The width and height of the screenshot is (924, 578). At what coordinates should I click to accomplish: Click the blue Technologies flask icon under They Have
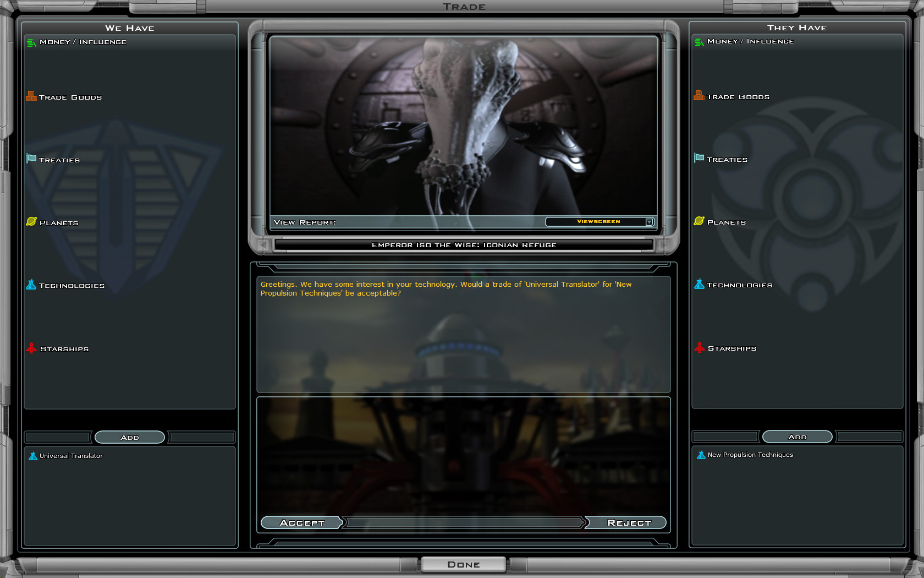tap(699, 285)
